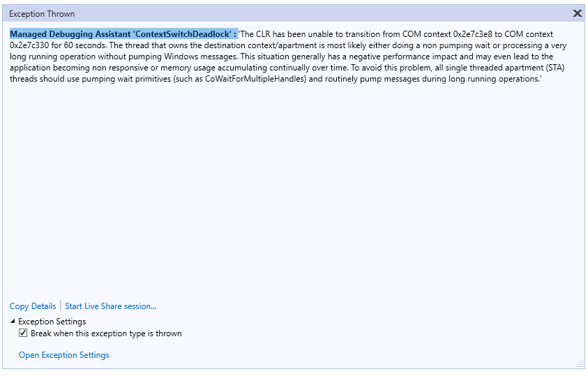588x376 pixels.
Task: Open Exception Settings link
Action: (63, 355)
